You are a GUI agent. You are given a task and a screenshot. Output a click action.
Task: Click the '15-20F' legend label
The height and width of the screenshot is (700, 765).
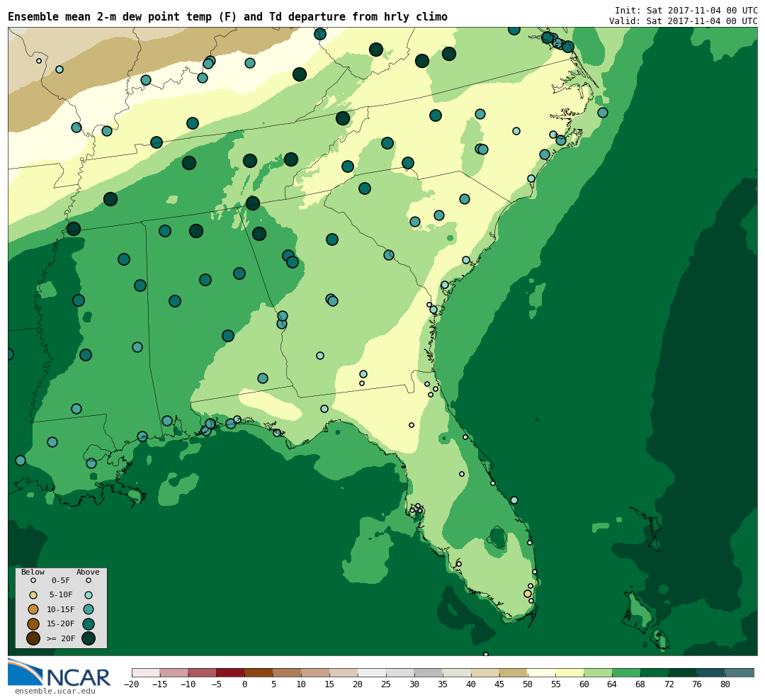61,624
